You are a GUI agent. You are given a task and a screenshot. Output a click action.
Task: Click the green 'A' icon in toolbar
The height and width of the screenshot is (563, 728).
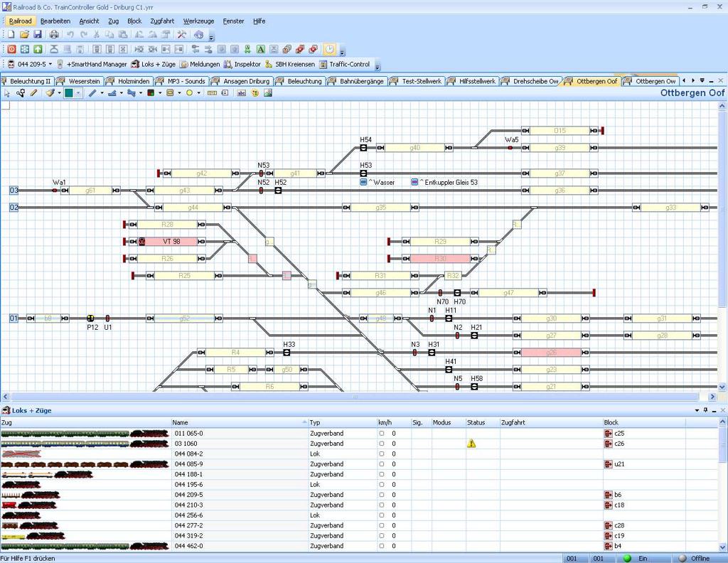pyautogui.click(x=261, y=49)
